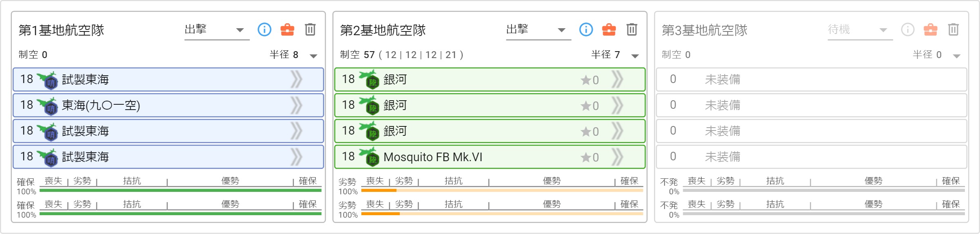Click proficiency chevrons on 東海(九〇一空)
This screenshot has height=234, width=980.
pos(296,106)
